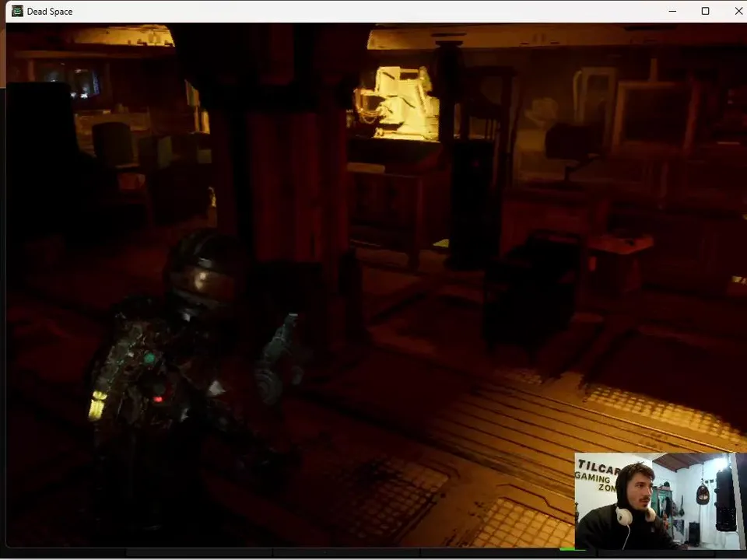Click the "Dead Space" window title text

click(50, 12)
